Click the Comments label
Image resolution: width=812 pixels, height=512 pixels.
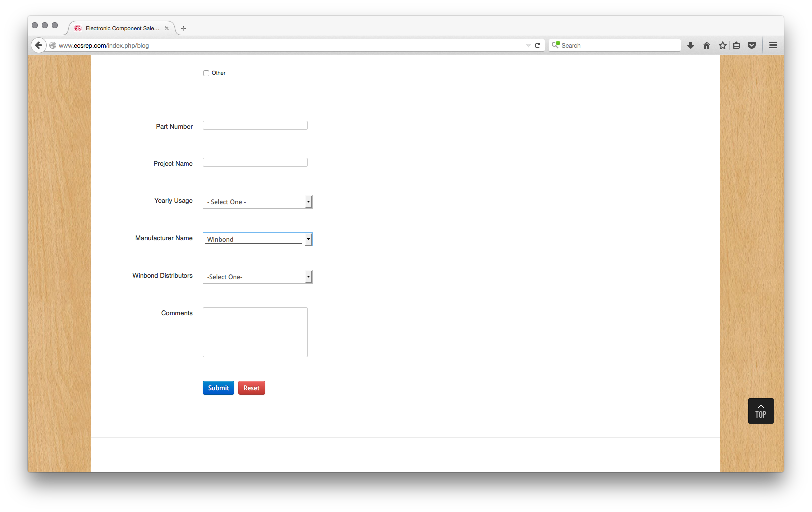click(177, 313)
